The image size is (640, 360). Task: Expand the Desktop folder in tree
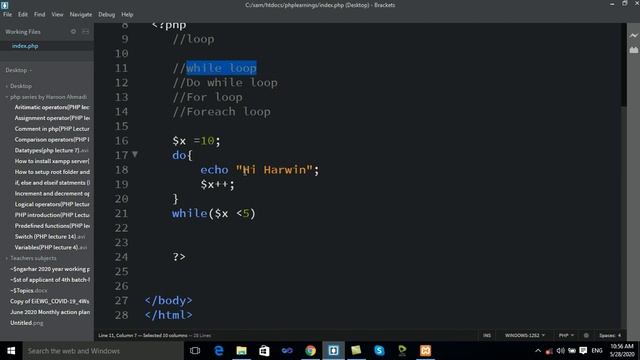point(18,86)
